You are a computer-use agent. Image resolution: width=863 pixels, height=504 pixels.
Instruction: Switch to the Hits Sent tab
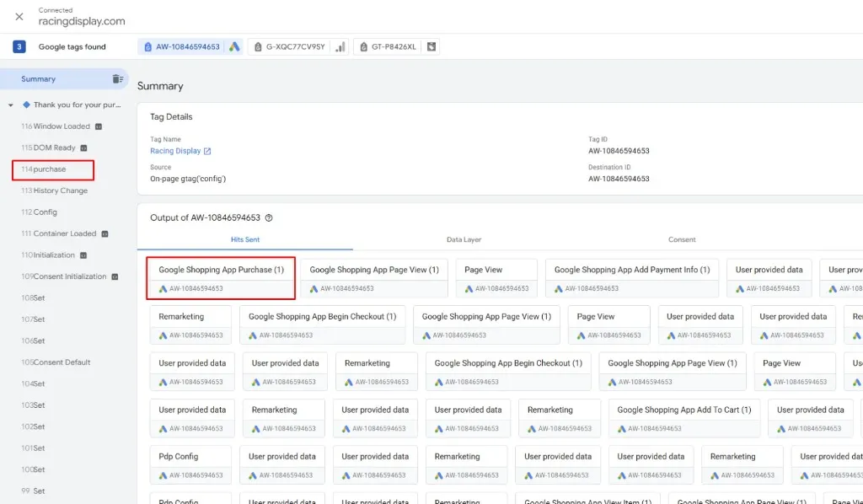[x=245, y=239]
